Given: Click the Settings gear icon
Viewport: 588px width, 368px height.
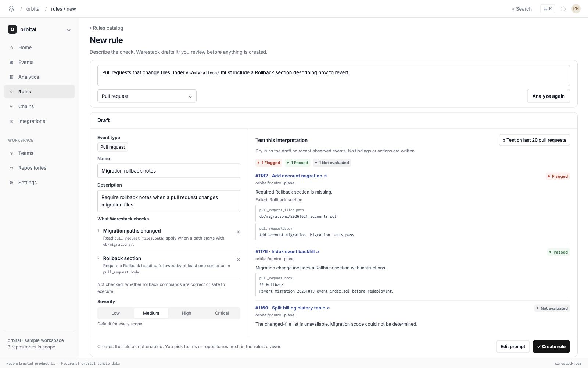Looking at the screenshot, I should point(11,183).
